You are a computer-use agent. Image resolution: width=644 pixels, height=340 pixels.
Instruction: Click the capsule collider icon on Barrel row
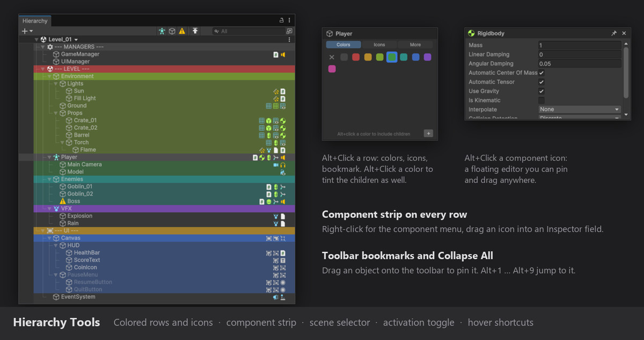[x=269, y=135]
